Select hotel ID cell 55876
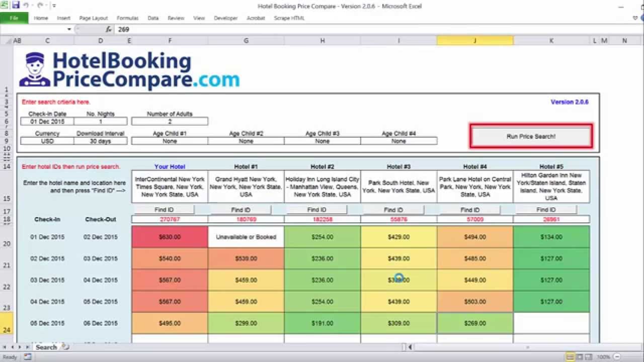 (399, 220)
